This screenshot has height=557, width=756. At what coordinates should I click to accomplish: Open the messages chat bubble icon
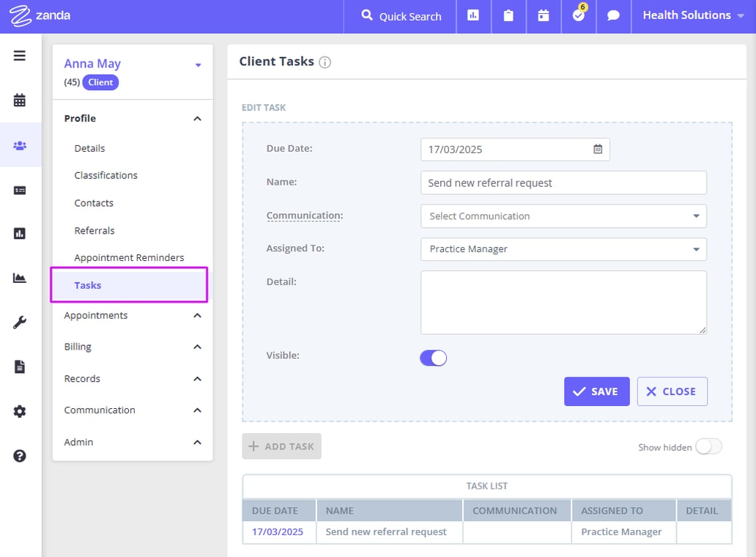(x=613, y=16)
